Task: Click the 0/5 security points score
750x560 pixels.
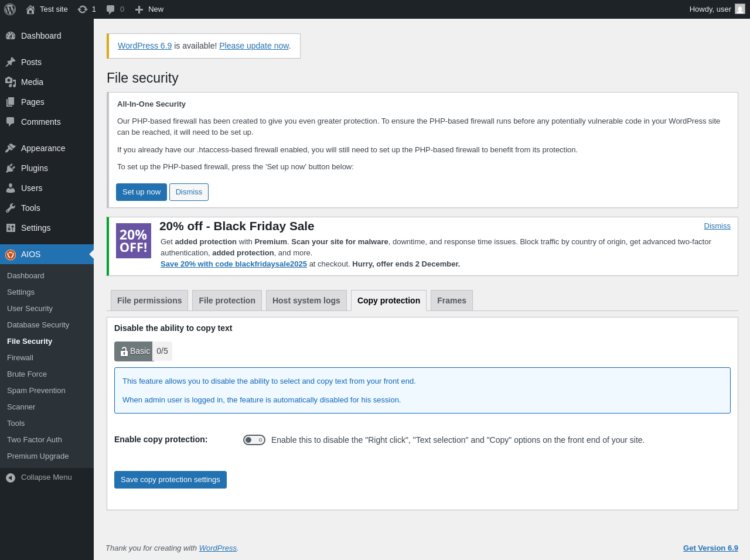Action: (162, 351)
